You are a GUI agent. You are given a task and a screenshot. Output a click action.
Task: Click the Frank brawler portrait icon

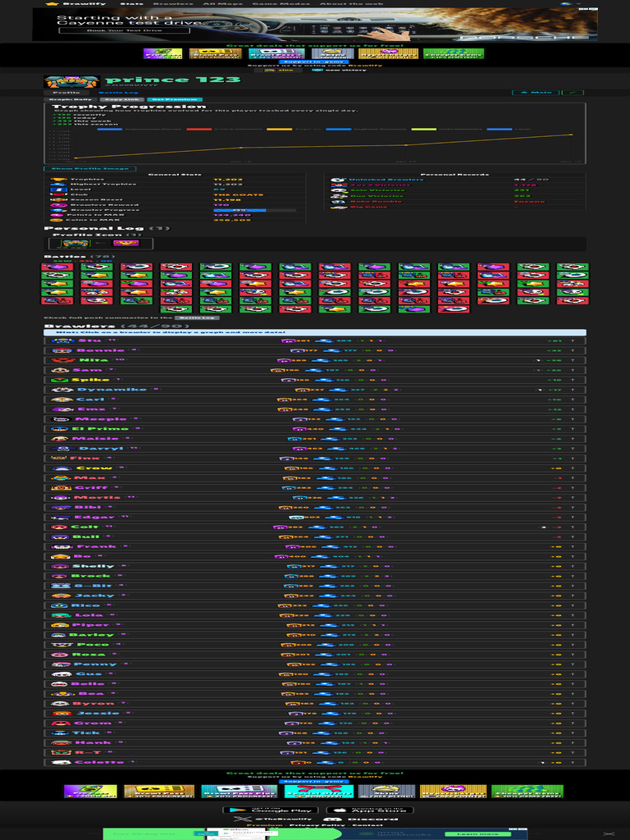point(61,546)
